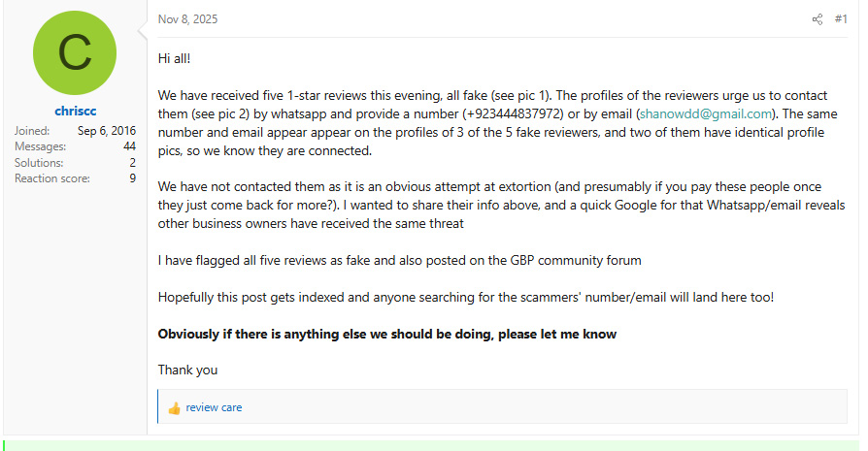The image size is (868, 451).
Task: Click the 'Hi all!' greeting text
Action: tap(175, 58)
